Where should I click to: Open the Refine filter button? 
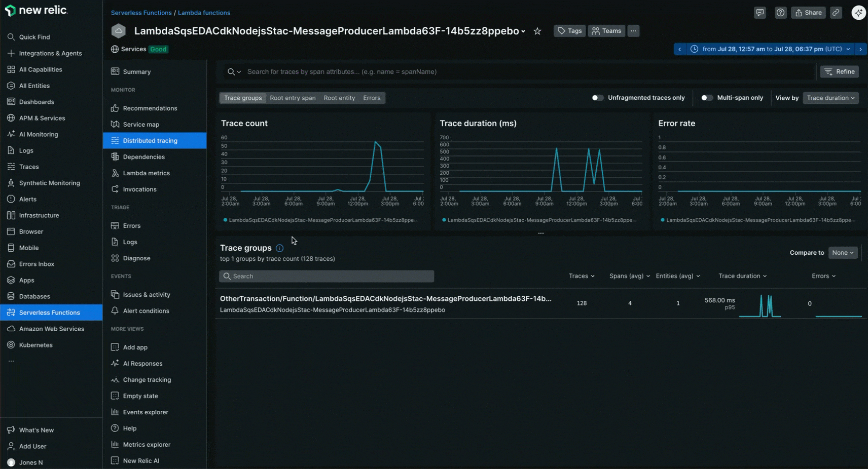pyautogui.click(x=840, y=71)
